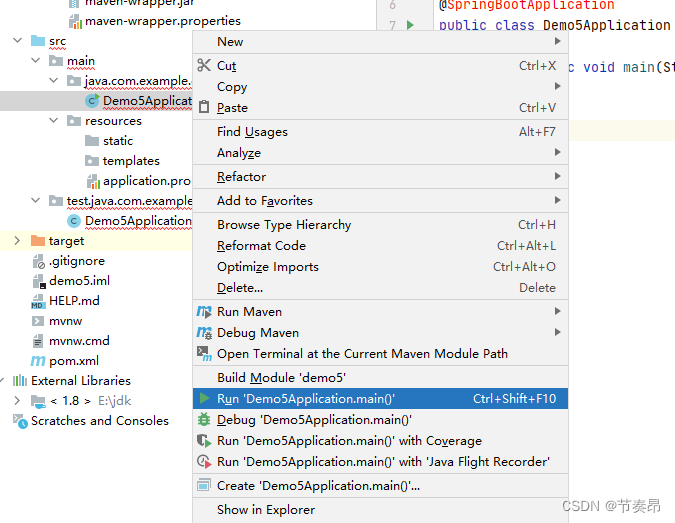
Task: Collapse the resources folder
Action: (54, 120)
